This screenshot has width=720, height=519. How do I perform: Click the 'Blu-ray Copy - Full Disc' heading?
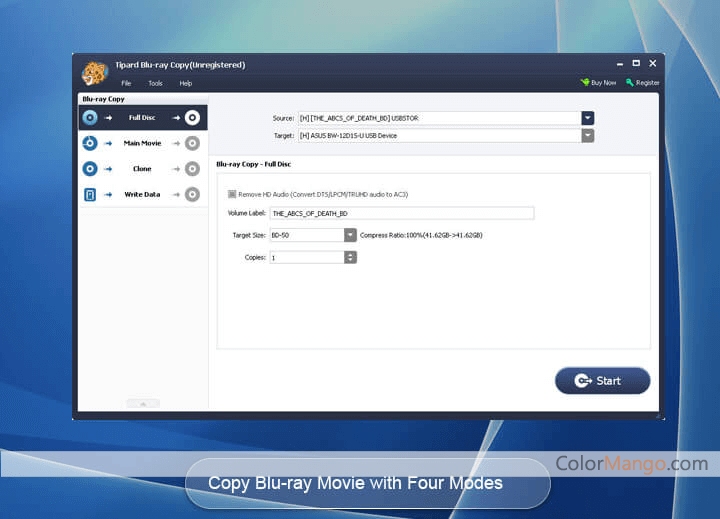[253, 164]
